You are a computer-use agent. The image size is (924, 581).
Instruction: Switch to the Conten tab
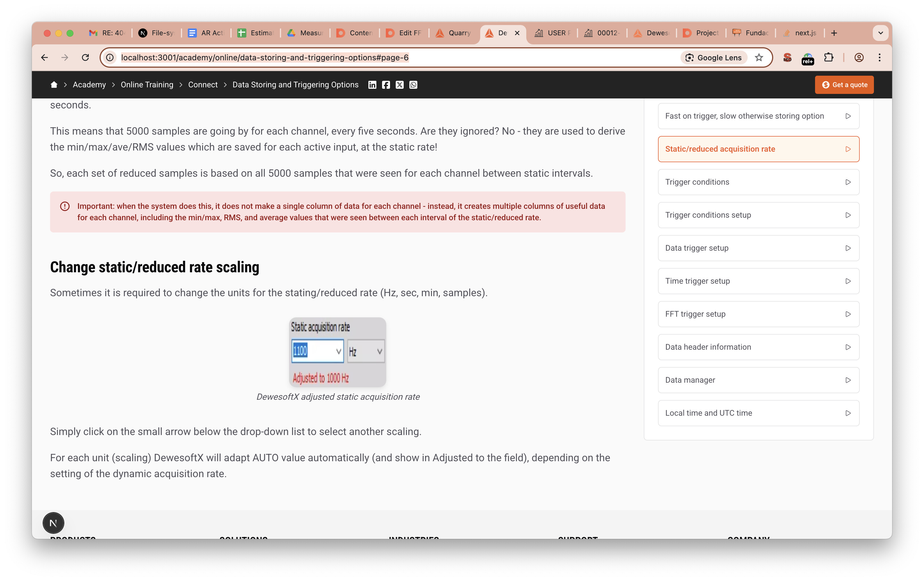tap(354, 33)
